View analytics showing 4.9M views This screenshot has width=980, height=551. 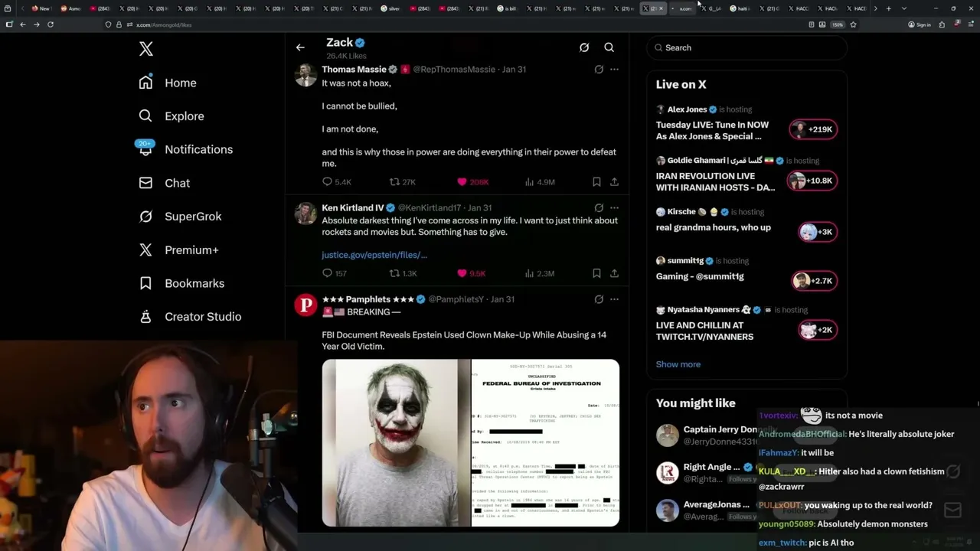point(539,182)
